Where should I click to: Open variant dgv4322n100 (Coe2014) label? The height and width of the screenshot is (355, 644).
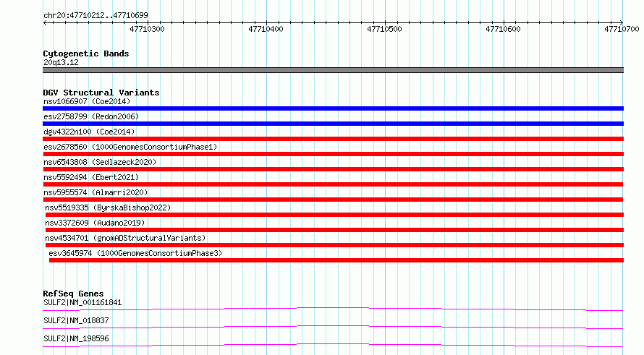pos(89,132)
